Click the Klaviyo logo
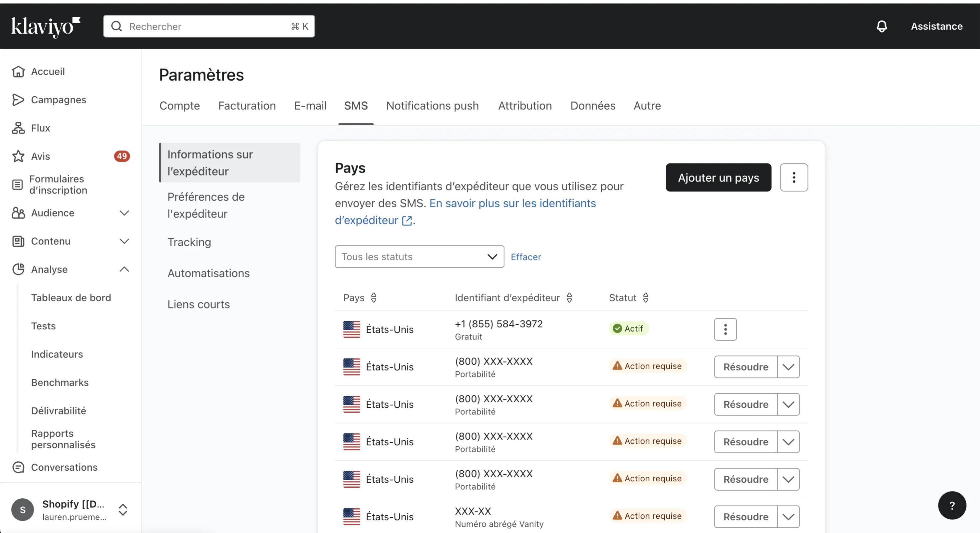 click(46, 27)
